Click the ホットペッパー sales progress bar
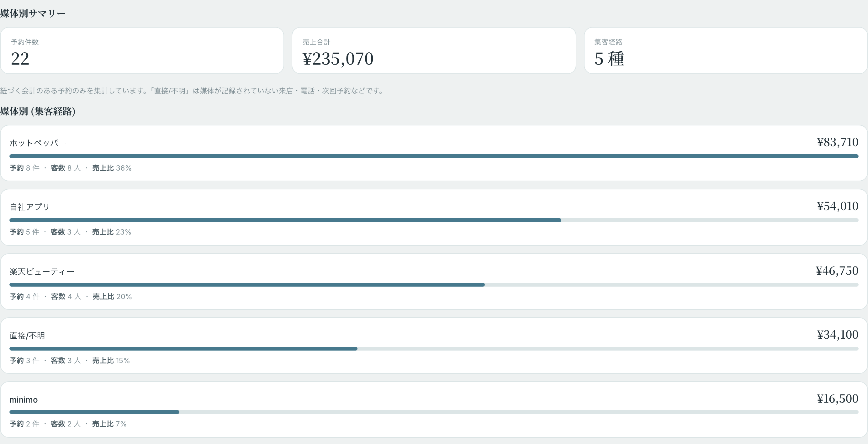 click(434, 156)
